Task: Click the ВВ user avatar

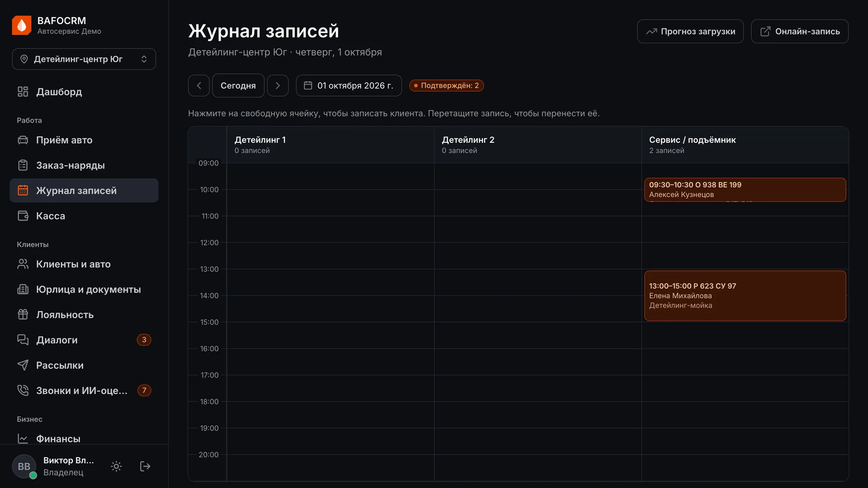Action: pyautogui.click(x=24, y=466)
